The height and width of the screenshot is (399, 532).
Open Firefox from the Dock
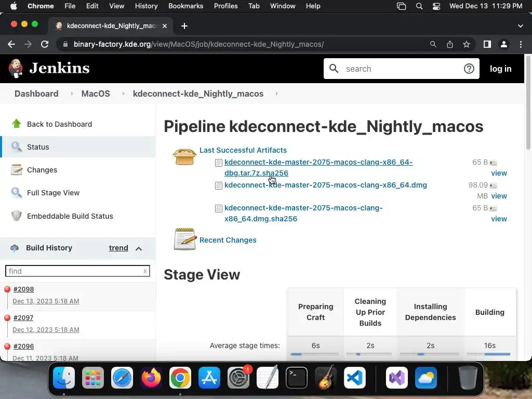(151, 378)
